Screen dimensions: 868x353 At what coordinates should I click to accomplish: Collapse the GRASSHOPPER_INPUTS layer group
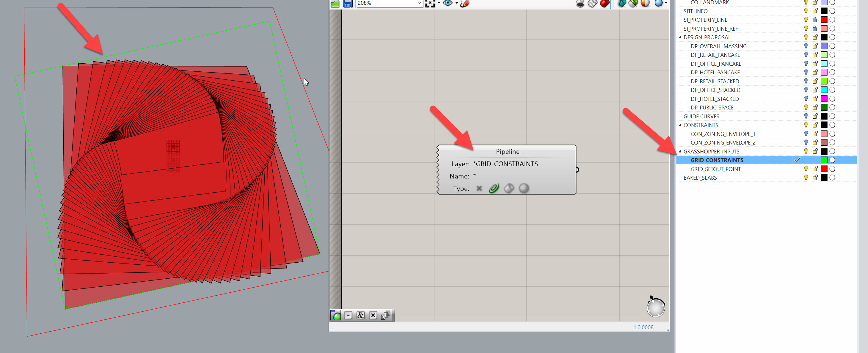680,151
